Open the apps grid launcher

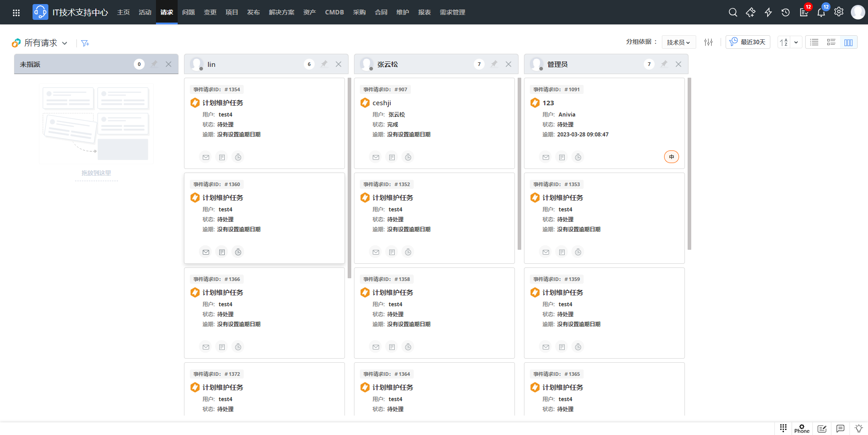[x=16, y=12]
